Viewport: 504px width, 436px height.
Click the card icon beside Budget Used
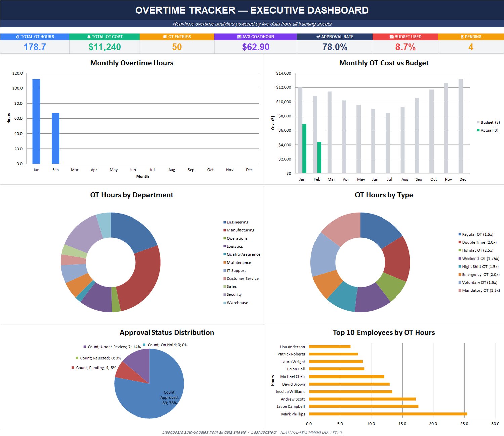click(391, 37)
